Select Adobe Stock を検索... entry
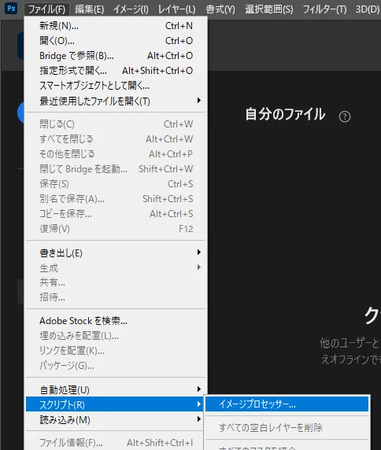The height and width of the screenshot is (450, 381). (x=116, y=321)
